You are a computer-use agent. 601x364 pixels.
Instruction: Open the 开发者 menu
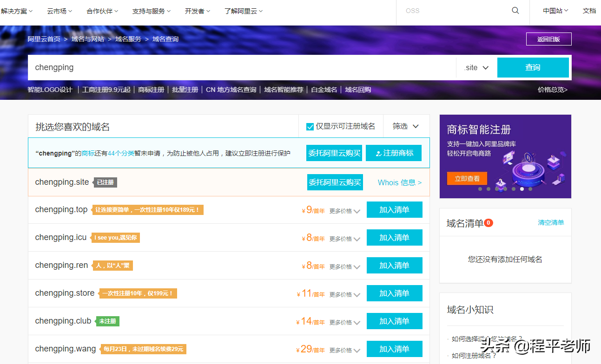[x=198, y=11]
